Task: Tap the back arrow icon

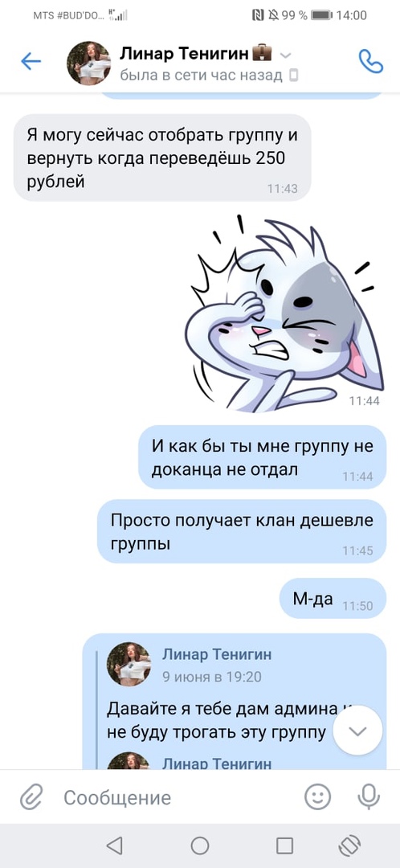Action: 31,61
